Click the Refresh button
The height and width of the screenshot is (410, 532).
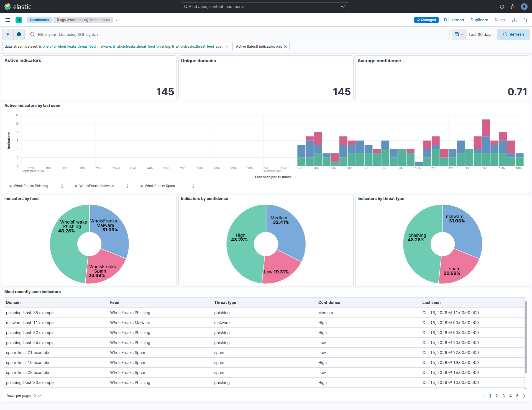click(513, 34)
